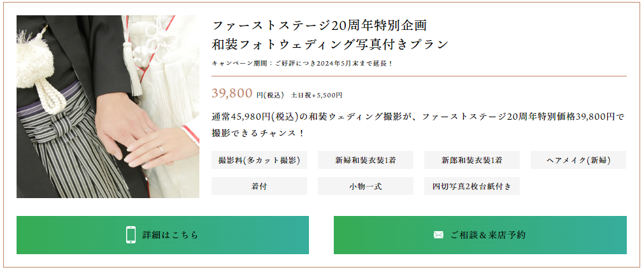Click the smartphone icon on green button

(x=131, y=235)
